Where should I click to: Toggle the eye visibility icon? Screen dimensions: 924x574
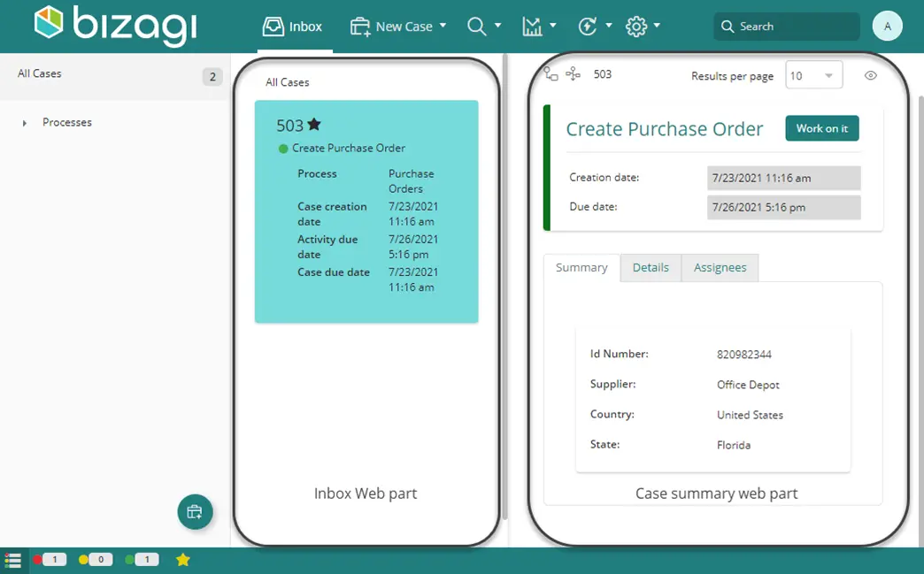click(871, 75)
